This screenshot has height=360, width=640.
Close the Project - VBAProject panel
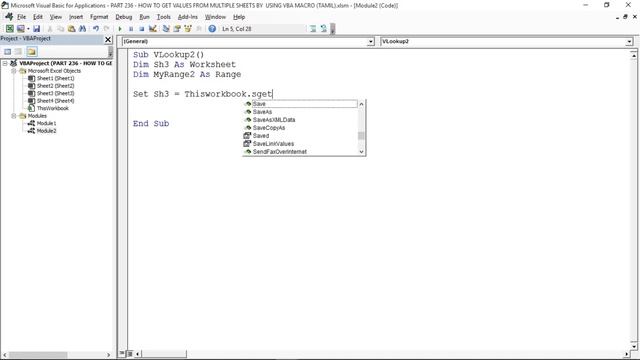click(108, 39)
